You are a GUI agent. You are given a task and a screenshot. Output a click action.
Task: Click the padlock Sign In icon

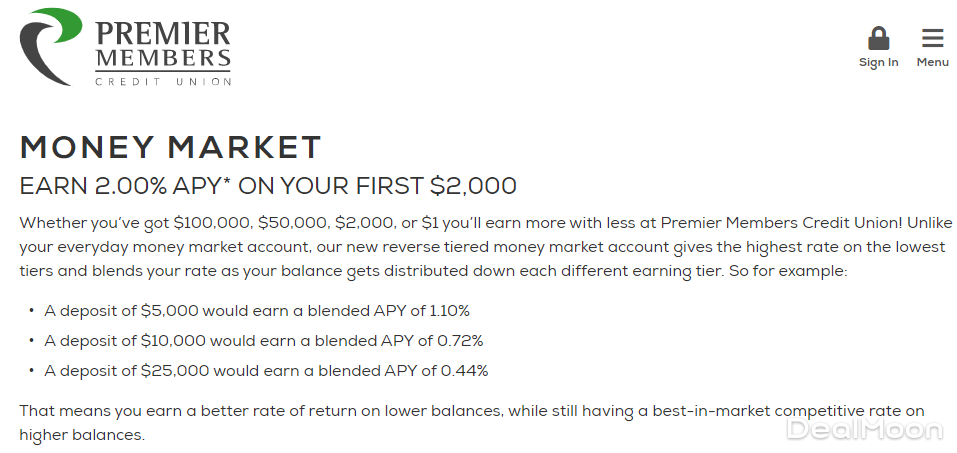(878, 39)
